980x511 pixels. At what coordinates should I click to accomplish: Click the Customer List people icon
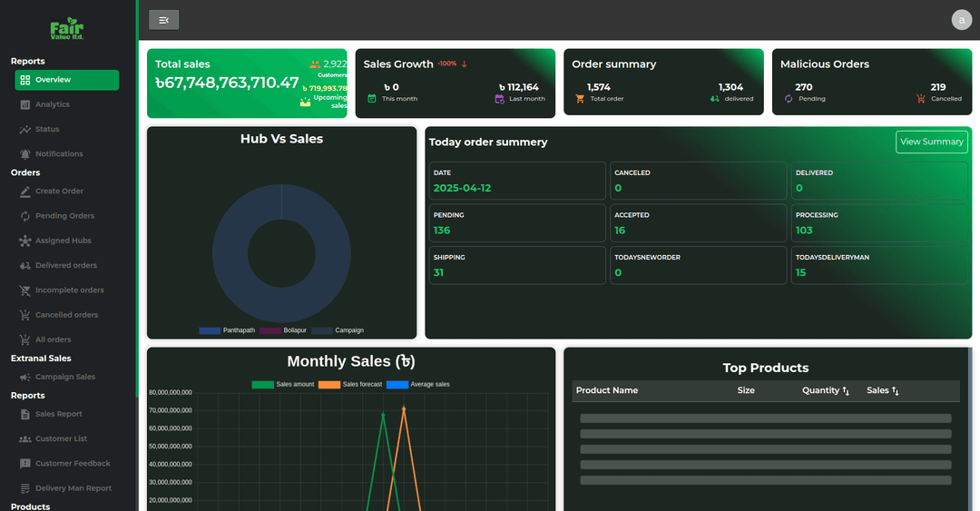[25, 439]
